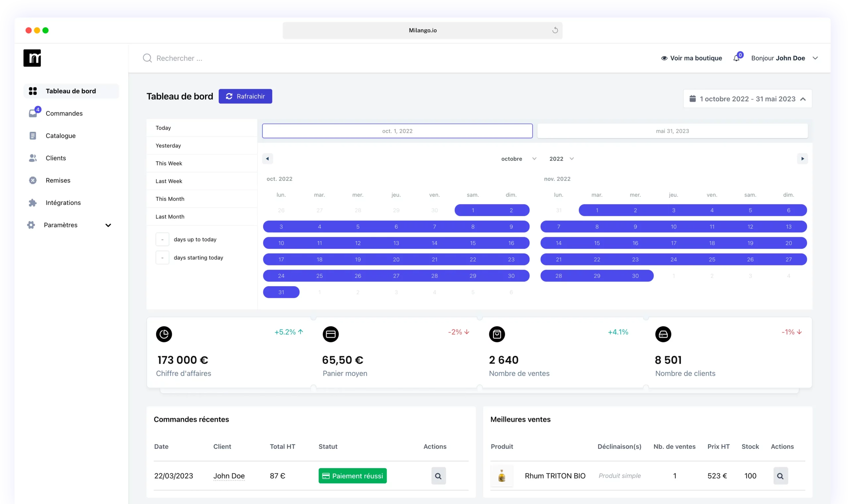Click the Milango logo icon
This screenshot has width=848, height=504.
click(x=32, y=58)
